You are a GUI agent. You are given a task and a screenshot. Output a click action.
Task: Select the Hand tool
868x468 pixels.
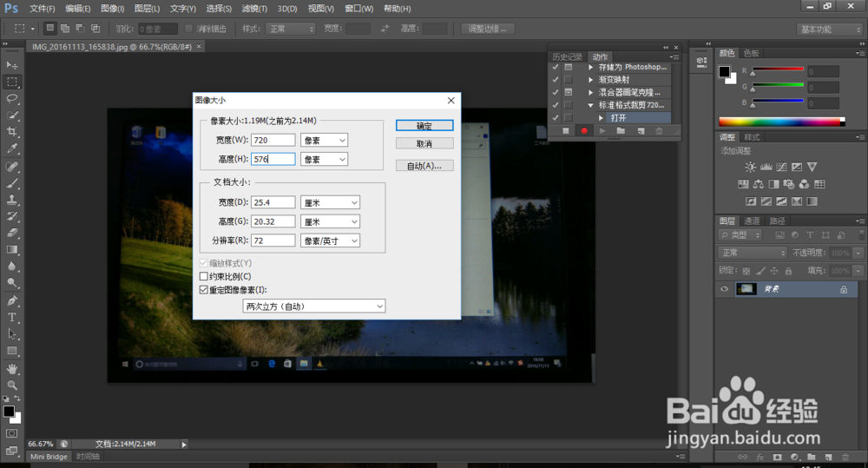coord(11,369)
